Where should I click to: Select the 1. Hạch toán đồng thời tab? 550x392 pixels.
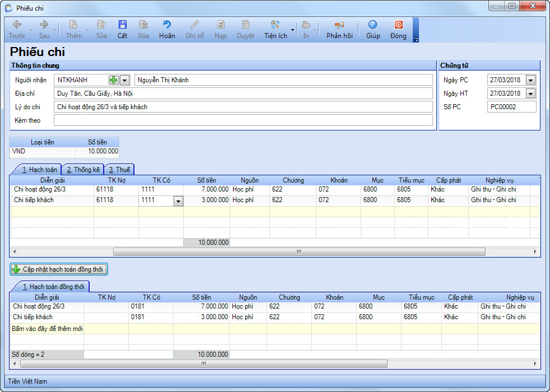[53, 287]
